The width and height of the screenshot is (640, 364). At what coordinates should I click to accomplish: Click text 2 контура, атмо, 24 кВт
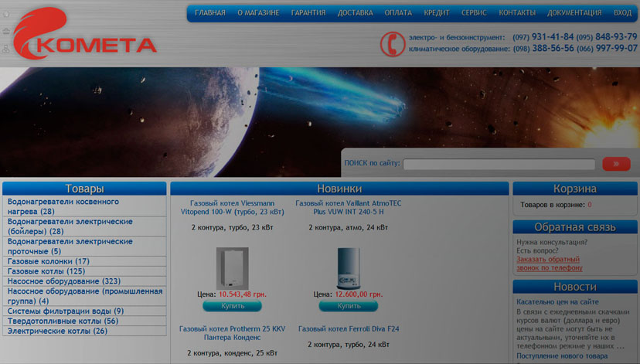tap(348, 227)
